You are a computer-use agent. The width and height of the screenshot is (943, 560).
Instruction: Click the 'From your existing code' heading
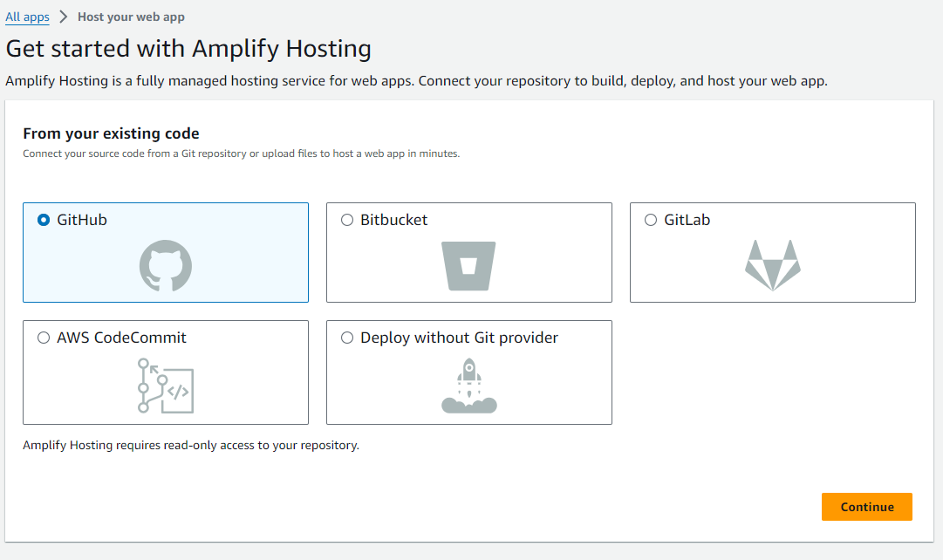click(x=112, y=133)
